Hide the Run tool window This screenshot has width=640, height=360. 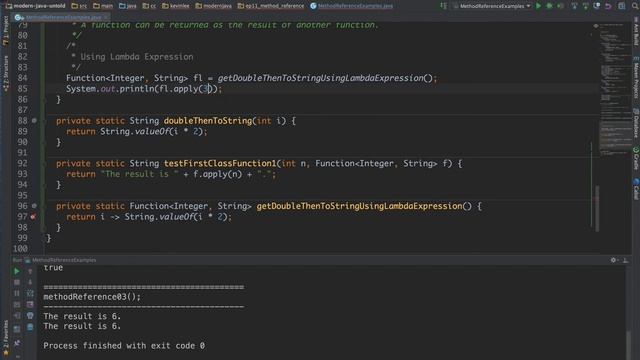tap(625, 260)
